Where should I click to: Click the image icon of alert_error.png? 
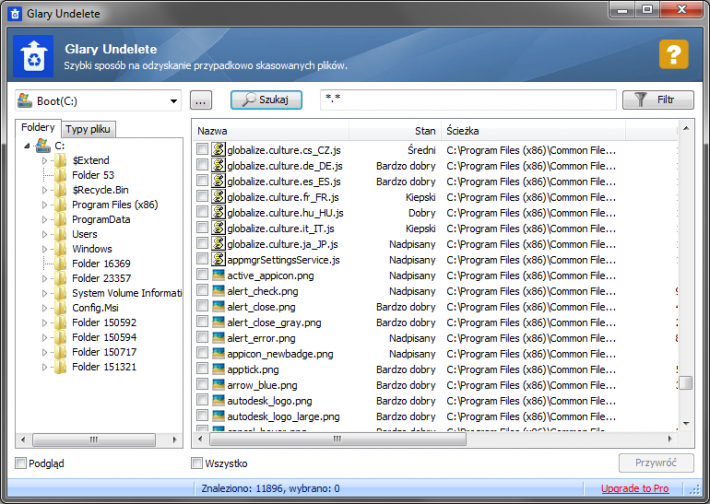[218, 338]
